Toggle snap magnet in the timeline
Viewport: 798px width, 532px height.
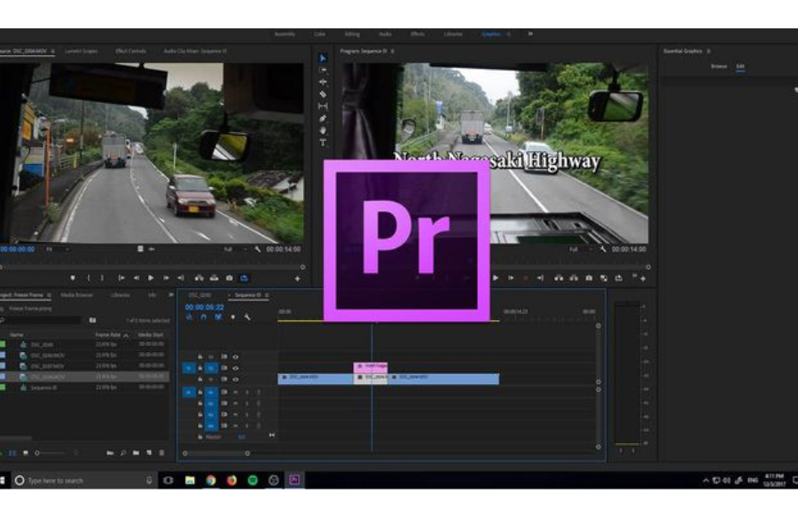[203, 317]
